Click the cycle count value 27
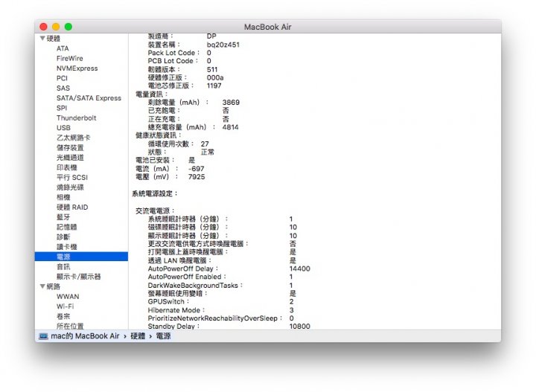536x392 pixels. pyautogui.click(x=205, y=144)
